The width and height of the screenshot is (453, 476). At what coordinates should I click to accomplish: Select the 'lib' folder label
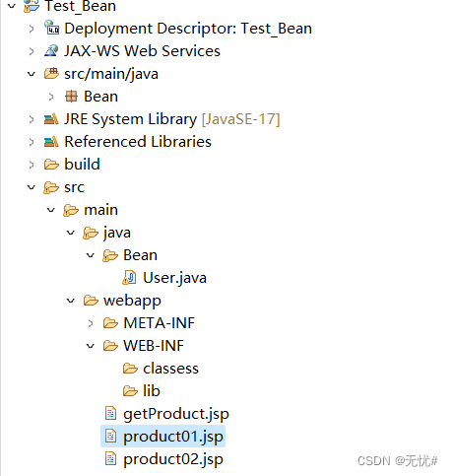pyautogui.click(x=152, y=391)
